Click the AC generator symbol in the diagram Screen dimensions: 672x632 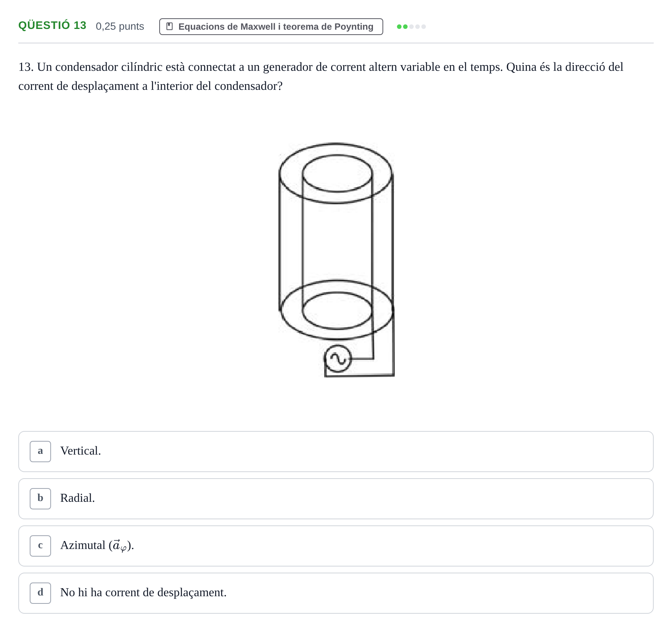point(338,358)
